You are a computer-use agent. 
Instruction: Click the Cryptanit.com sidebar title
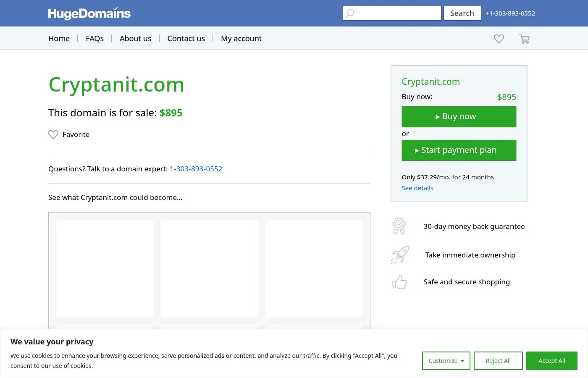[x=430, y=82]
